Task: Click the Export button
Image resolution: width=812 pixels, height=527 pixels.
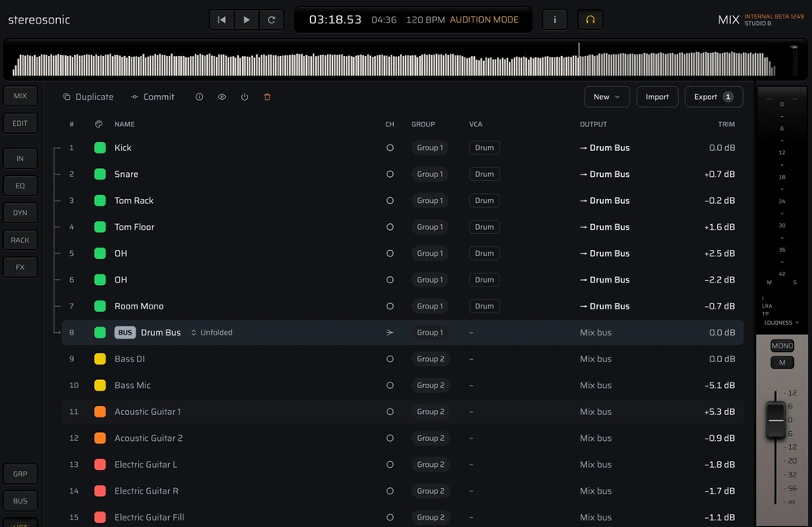Action: point(714,97)
